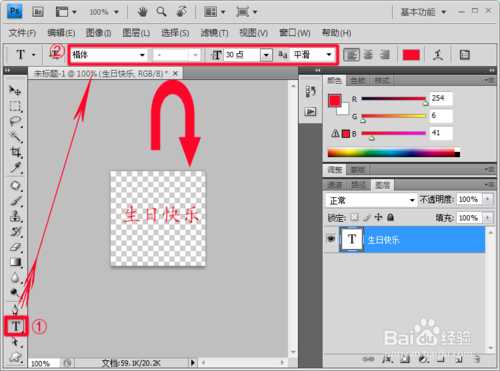Toggle lock all layer icon

391,217
